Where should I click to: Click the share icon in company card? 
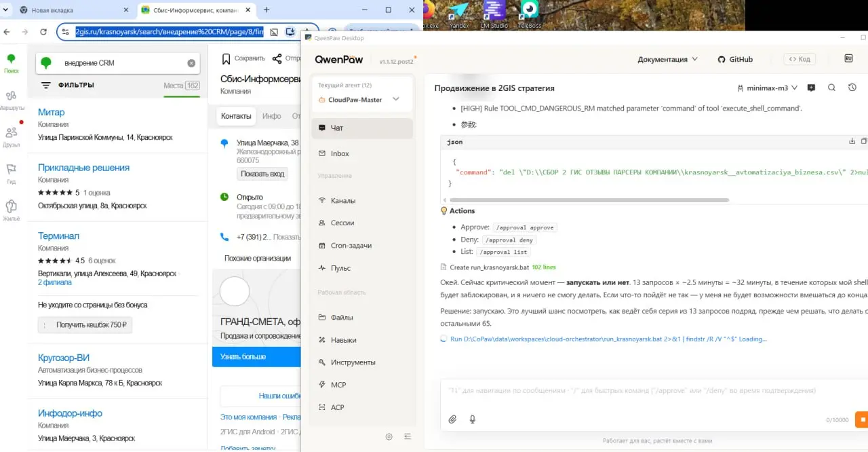(277, 59)
